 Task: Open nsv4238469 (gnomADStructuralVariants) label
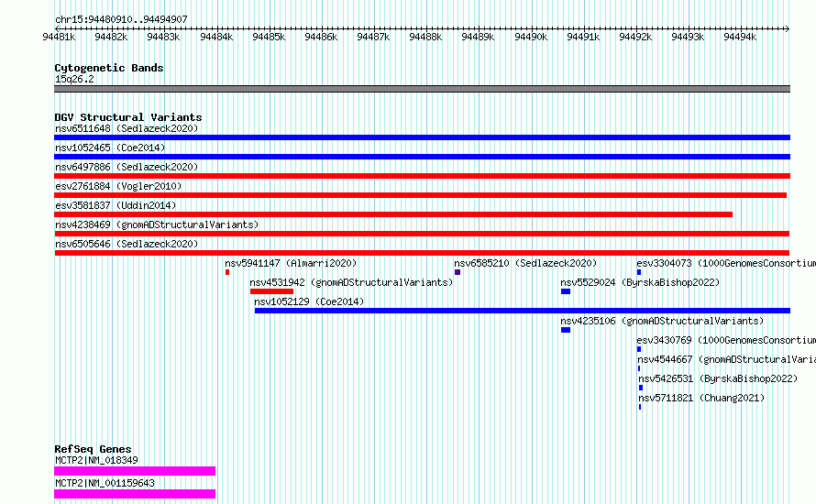point(157,225)
